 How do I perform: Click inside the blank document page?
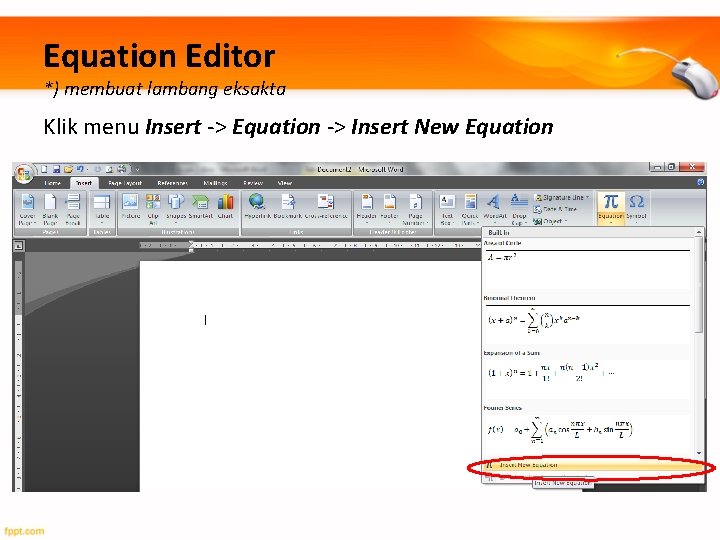(310, 377)
